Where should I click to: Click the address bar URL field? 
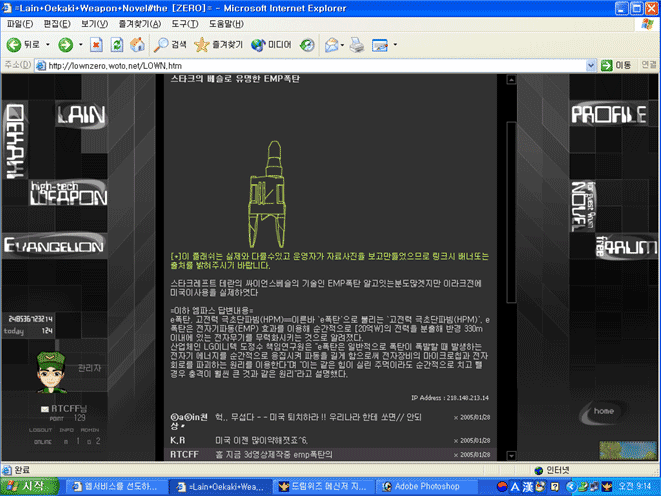coord(300,65)
